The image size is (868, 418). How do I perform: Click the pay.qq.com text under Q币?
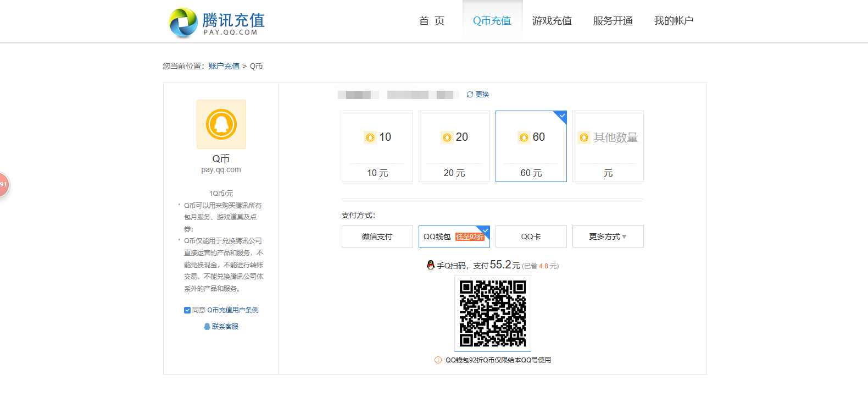pos(221,169)
